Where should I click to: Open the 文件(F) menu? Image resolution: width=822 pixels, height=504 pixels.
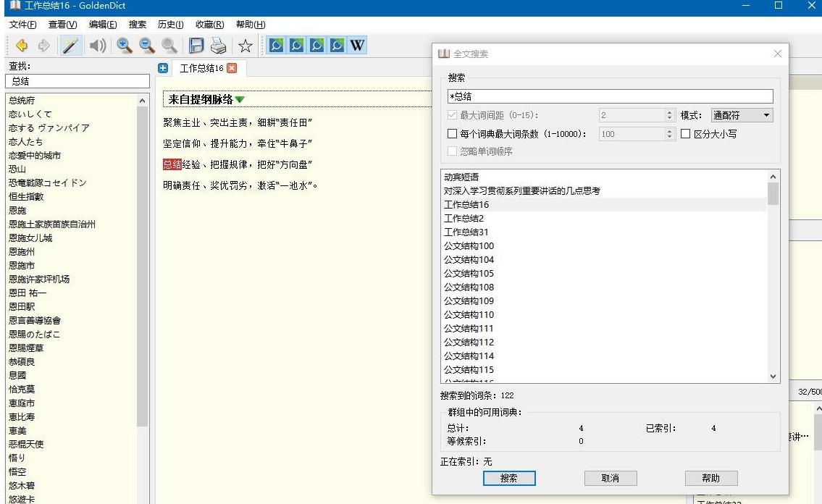[22, 25]
